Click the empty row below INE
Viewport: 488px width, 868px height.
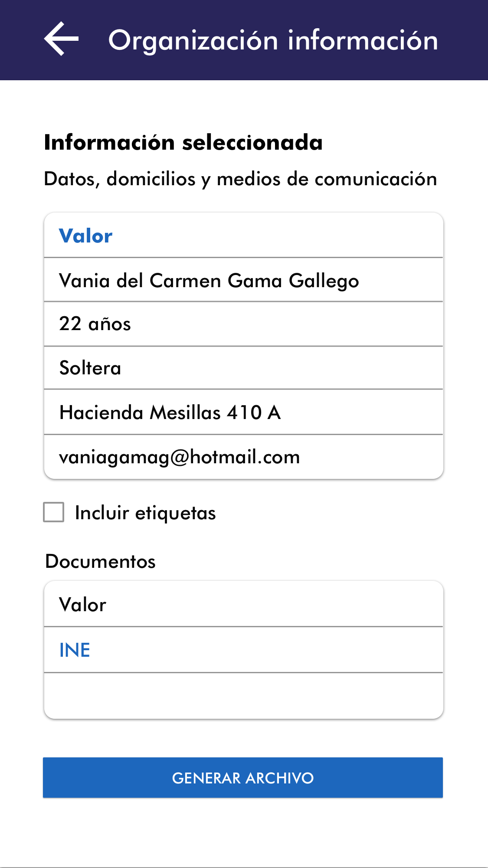point(243,695)
